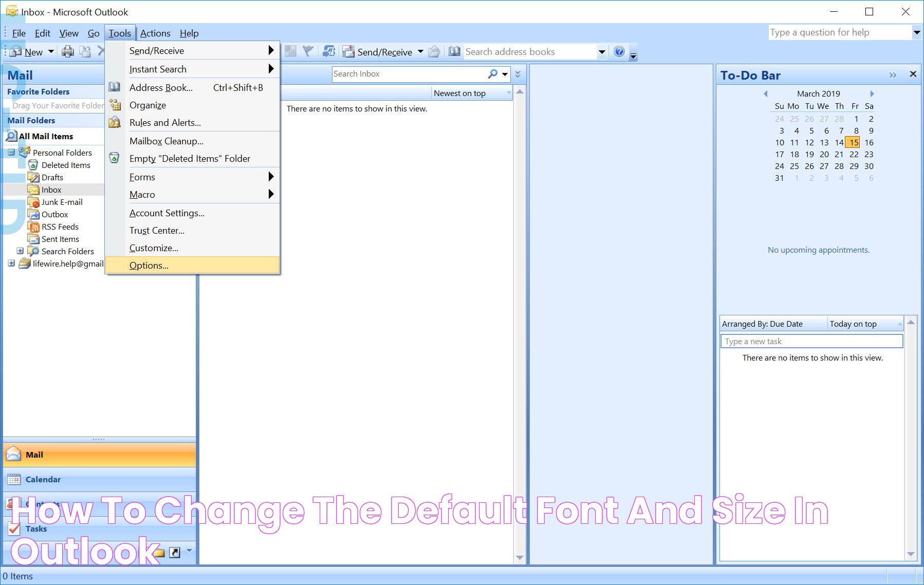The image size is (924, 585).
Task: Click the Search Inbox field
Action: [409, 74]
